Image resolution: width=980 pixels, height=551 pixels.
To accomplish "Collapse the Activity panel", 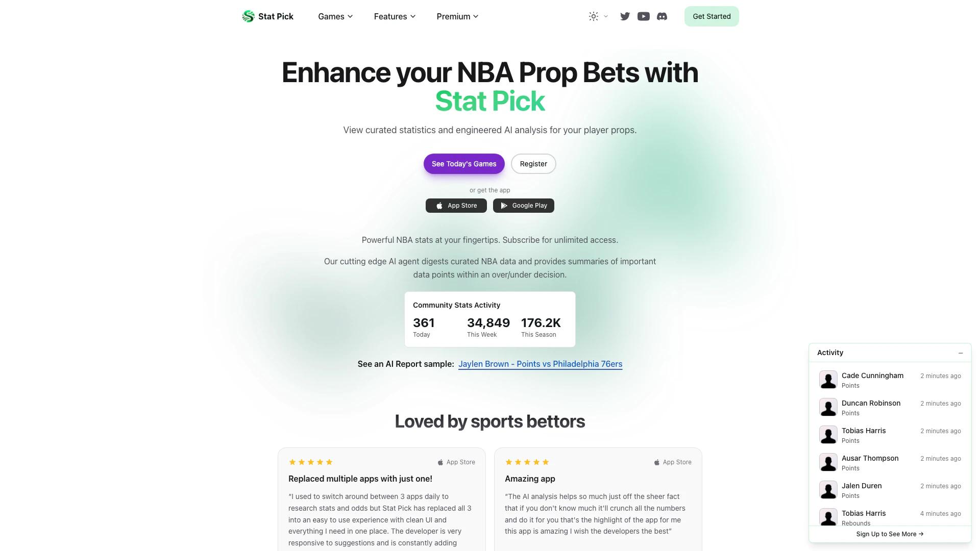I will coord(961,353).
